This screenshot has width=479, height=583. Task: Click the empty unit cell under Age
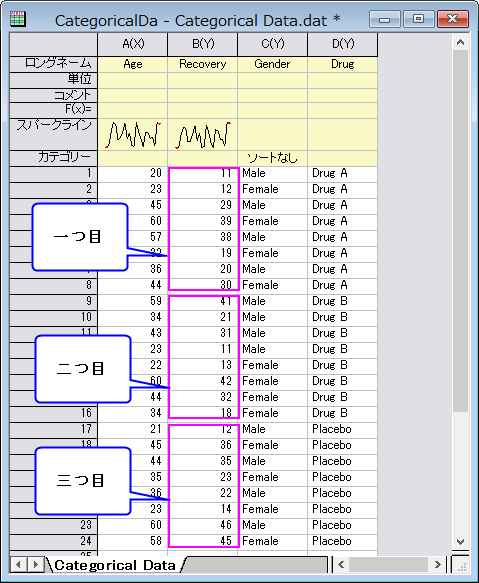(x=133, y=80)
